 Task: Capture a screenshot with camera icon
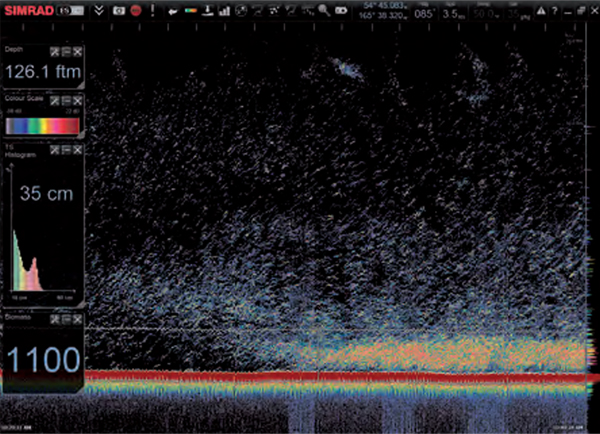[x=118, y=10]
